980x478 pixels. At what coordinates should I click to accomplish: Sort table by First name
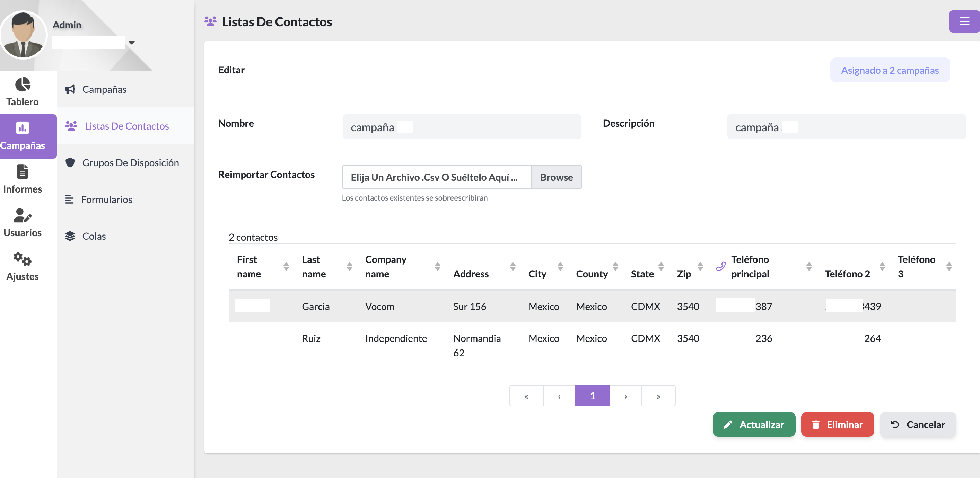[x=286, y=267]
